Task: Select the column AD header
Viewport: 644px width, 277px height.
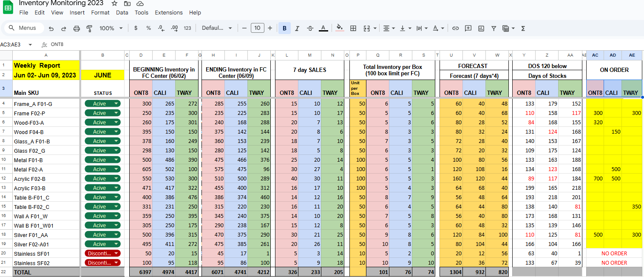Action: point(613,55)
